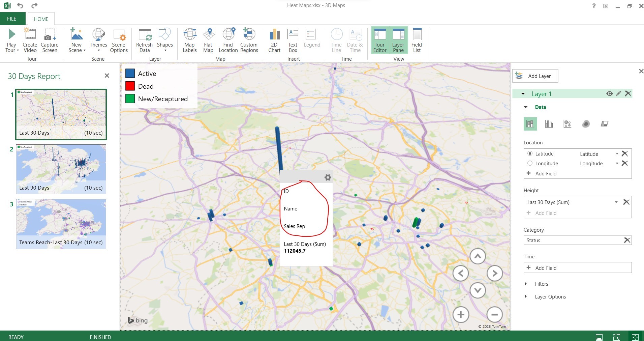Click the Add Layer button
The height and width of the screenshot is (341, 644).
(x=535, y=76)
